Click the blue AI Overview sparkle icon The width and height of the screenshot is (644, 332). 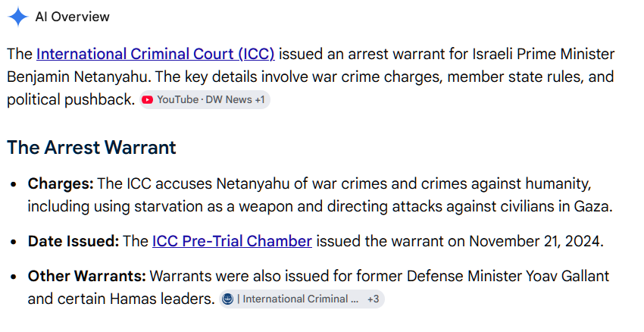point(17,17)
